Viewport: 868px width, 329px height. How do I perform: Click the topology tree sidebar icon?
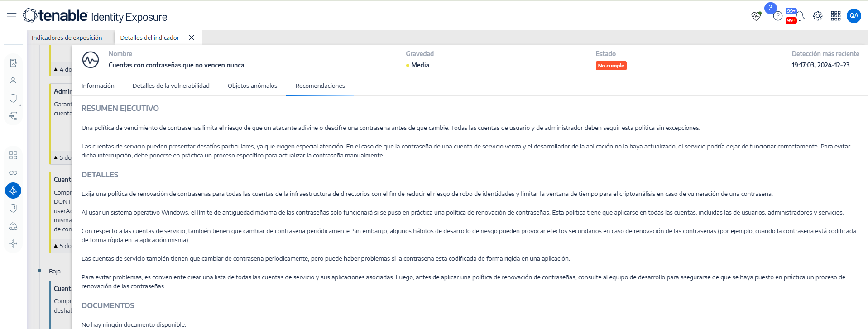click(x=13, y=116)
